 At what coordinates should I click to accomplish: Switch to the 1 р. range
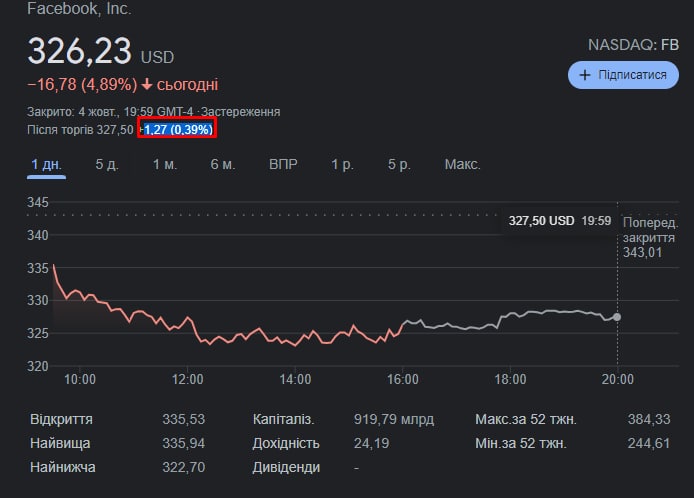(342, 165)
